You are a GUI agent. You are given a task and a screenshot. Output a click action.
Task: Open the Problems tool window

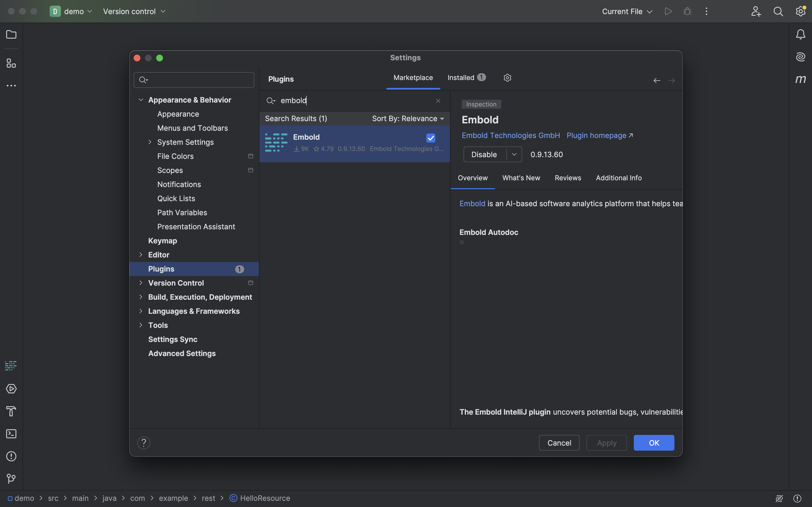(11, 456)
